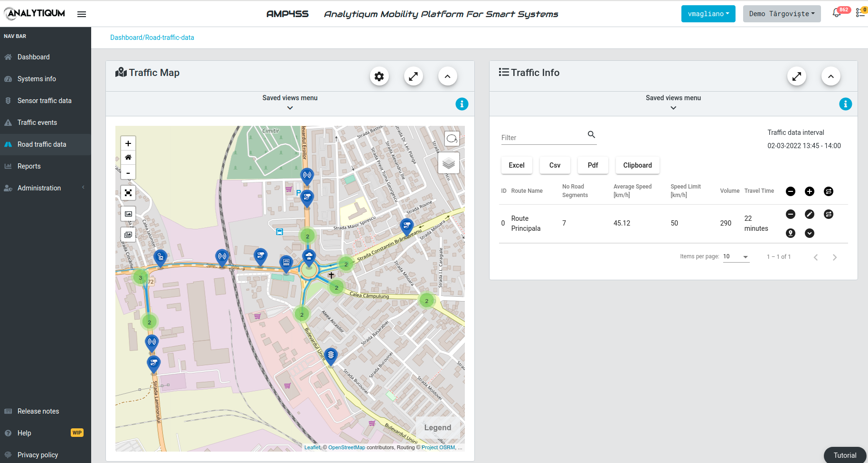Screen dimensions: 868x463
Task: Click the notifications bell icon
Action: pyautogui.click(x=836, y=13)
